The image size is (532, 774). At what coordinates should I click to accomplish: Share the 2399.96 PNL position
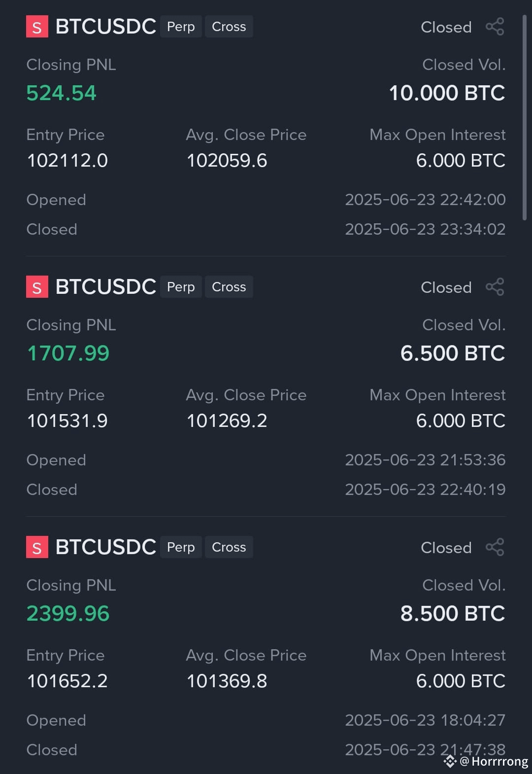495,547
